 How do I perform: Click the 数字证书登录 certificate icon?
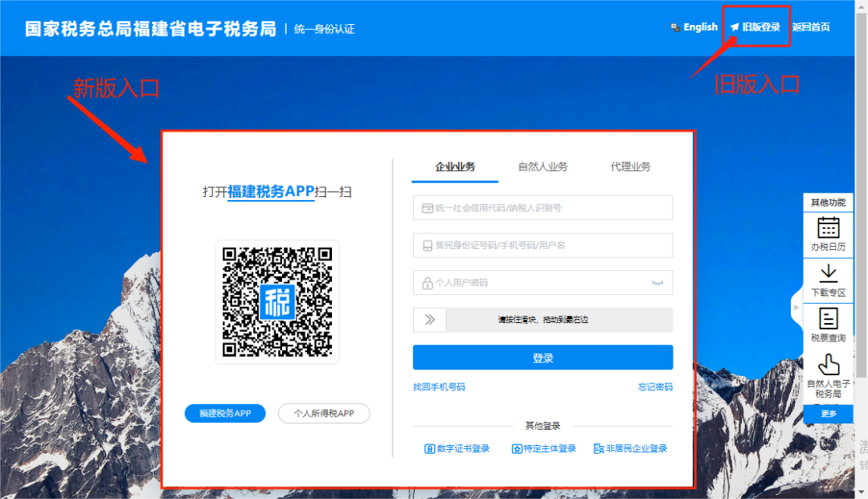[429, 448]
